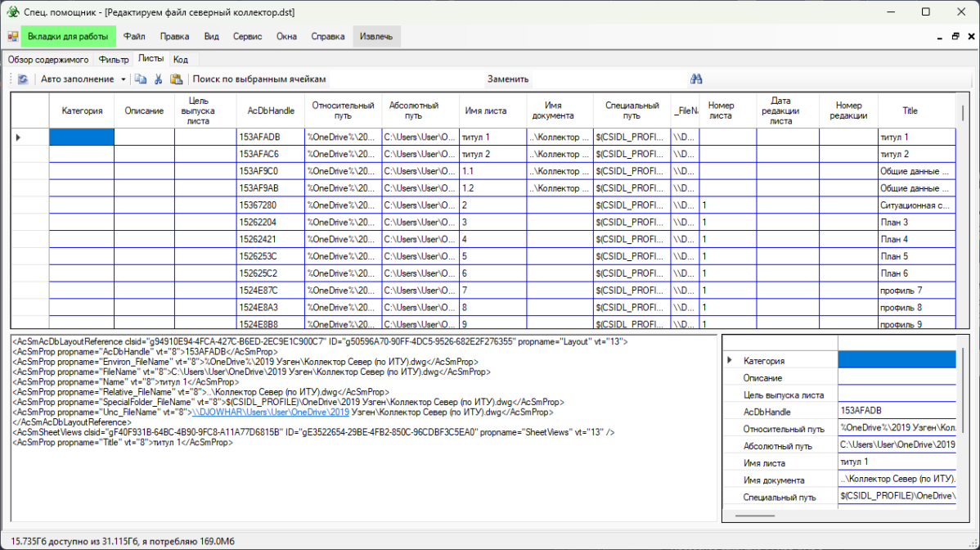980x550 pixels.
Task: Click the Поиск по выбранным ячейкам input field
Action: point(405,79)
